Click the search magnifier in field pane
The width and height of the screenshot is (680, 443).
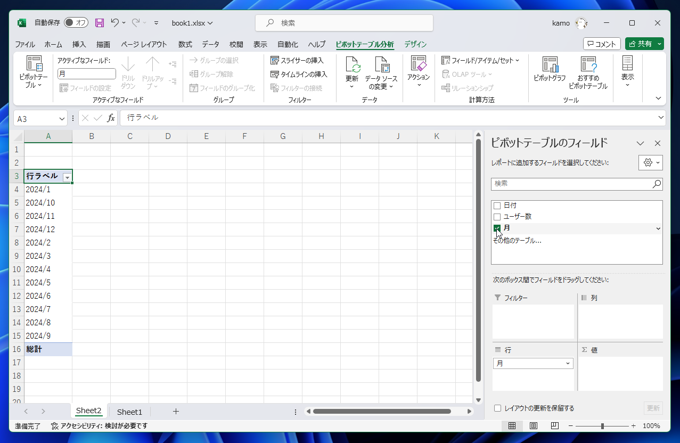coord(657,184)
